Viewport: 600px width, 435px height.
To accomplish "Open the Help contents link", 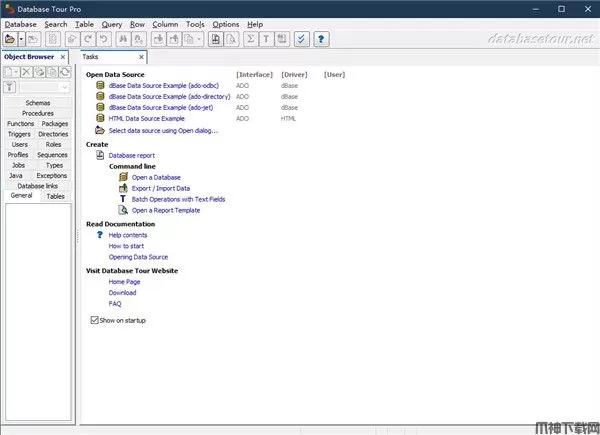I will (x=128, y=235).
